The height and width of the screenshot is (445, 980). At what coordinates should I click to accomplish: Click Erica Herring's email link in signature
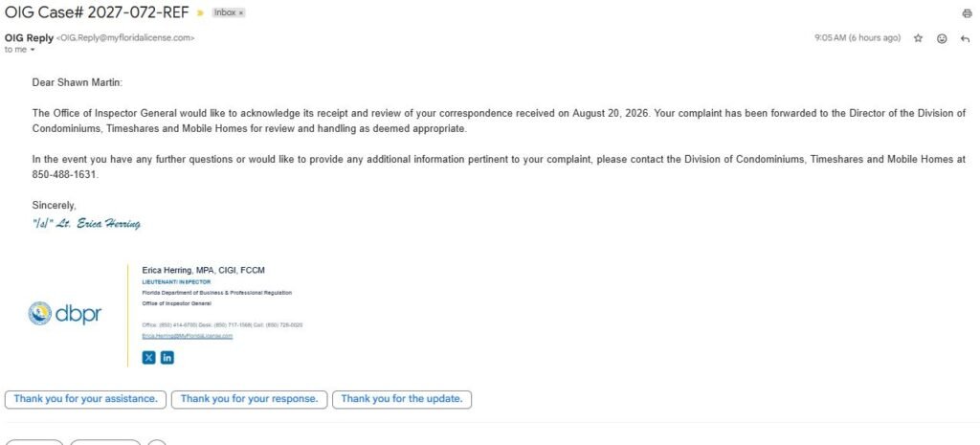(x=188, y=336)
